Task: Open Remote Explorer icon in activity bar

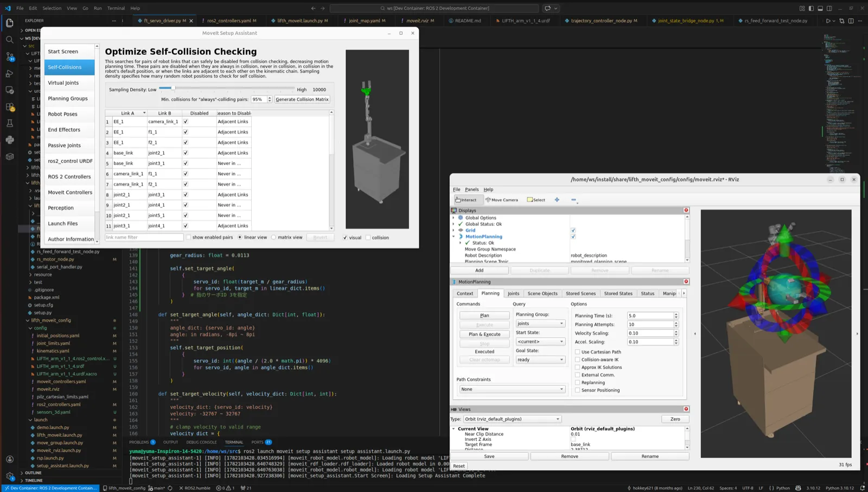Action: 9,90
